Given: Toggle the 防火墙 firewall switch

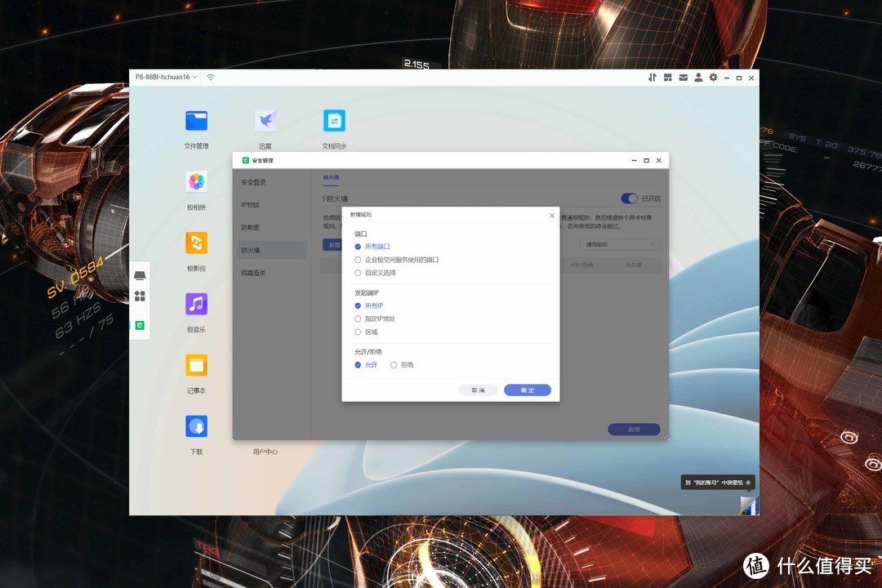Looking at the screenshot, I should [629, 198].
